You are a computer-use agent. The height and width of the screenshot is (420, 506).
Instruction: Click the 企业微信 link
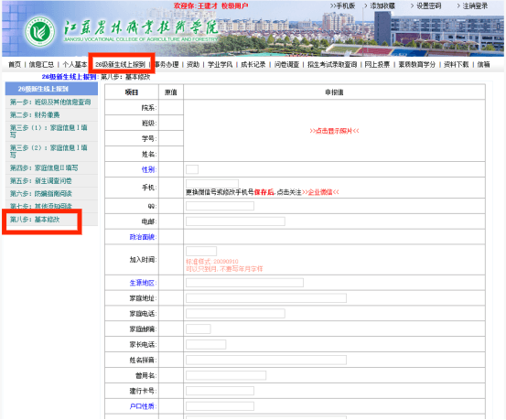tap(320, 192)
